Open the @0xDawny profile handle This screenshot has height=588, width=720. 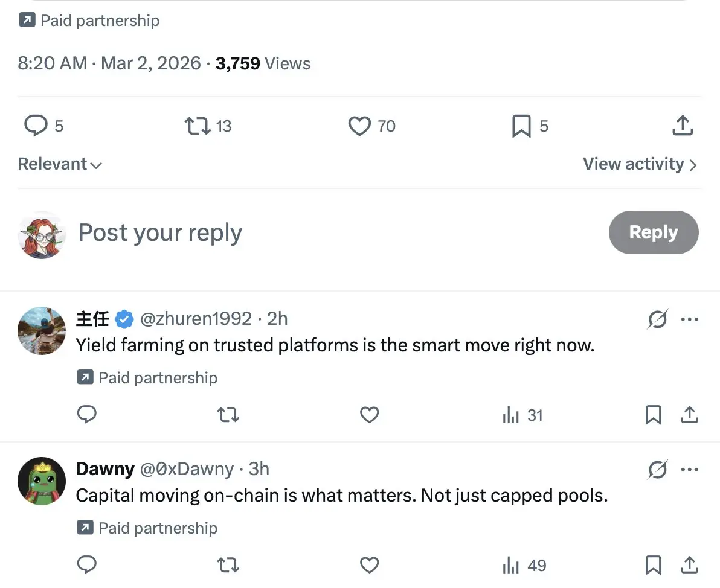pos(187,469)
